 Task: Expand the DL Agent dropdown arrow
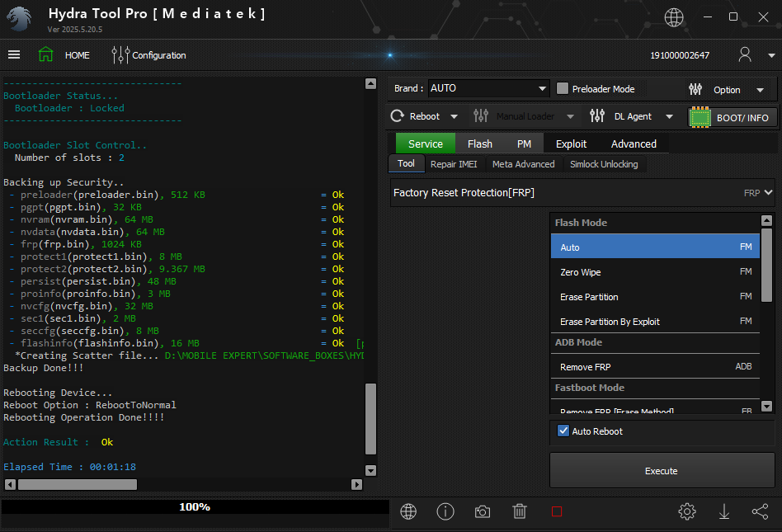pyautogui.click(x=669, y=116)
